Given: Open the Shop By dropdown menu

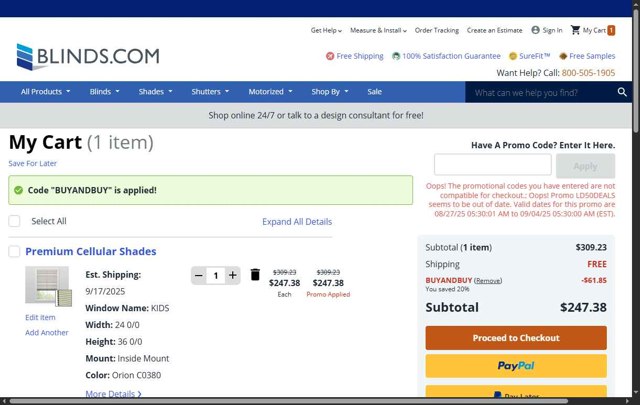Looking at the screenshot, I should point(330,91).
